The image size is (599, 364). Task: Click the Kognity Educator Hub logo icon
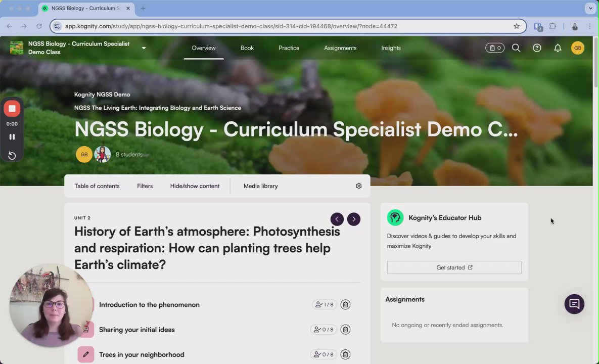395,218
